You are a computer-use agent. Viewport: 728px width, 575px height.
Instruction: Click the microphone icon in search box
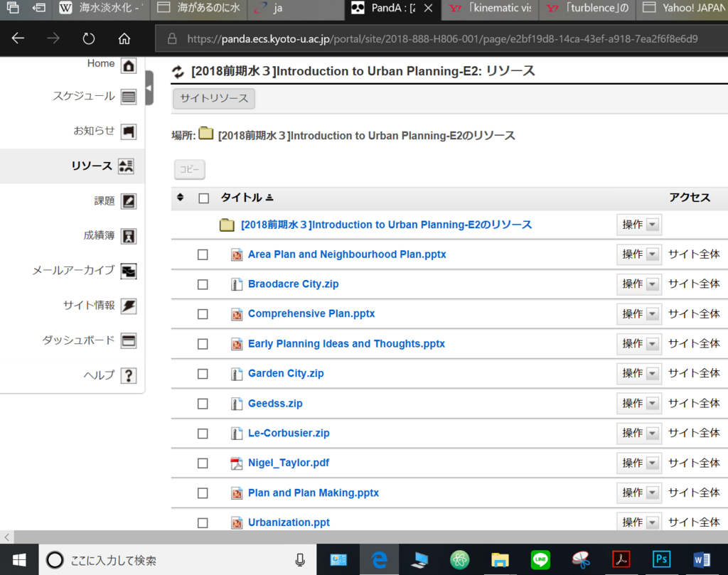(300, 560)
